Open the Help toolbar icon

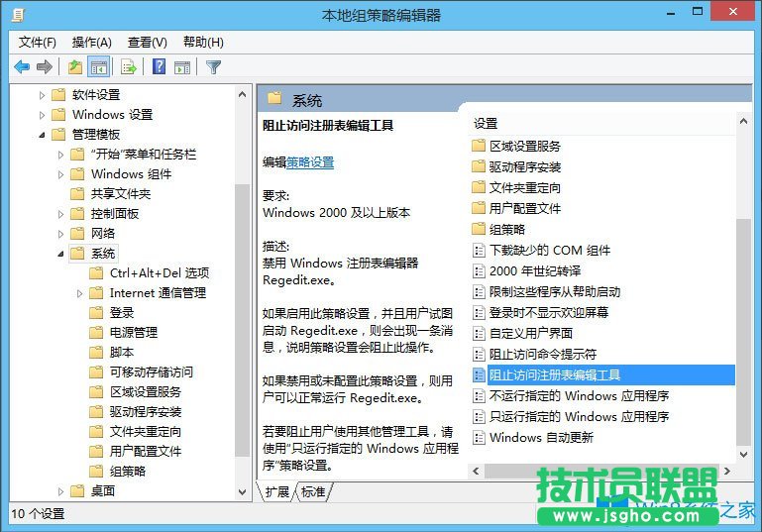(159, 66)
